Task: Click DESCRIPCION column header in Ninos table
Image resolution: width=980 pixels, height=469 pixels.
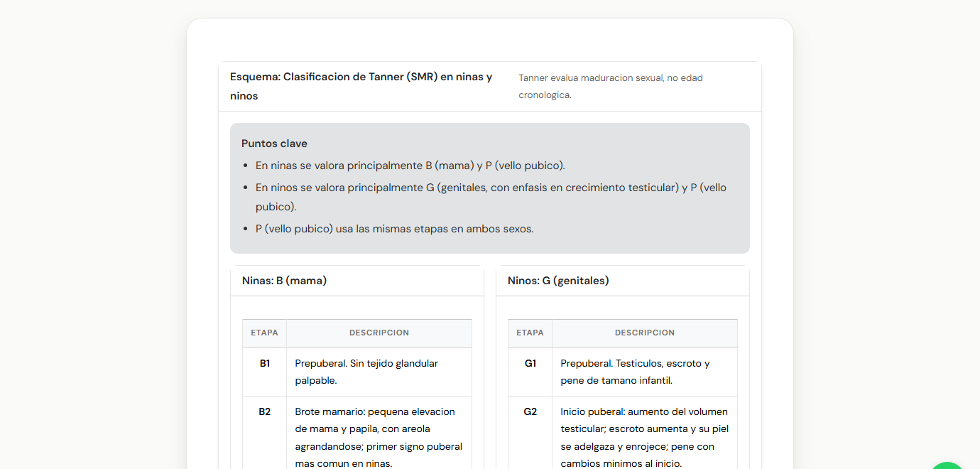Action: tap(645, 333)
